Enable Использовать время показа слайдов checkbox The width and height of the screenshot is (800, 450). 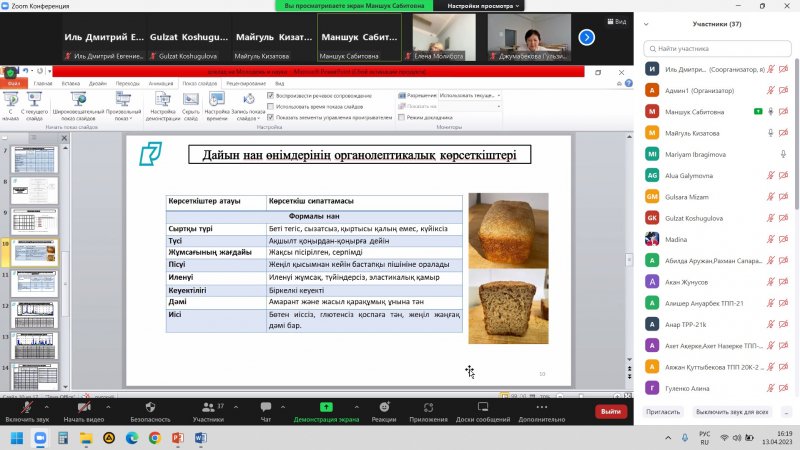coord(271,106)
